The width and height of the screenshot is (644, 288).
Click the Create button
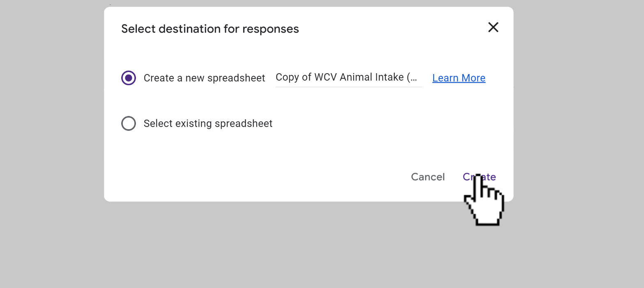[x=479, y=177]
